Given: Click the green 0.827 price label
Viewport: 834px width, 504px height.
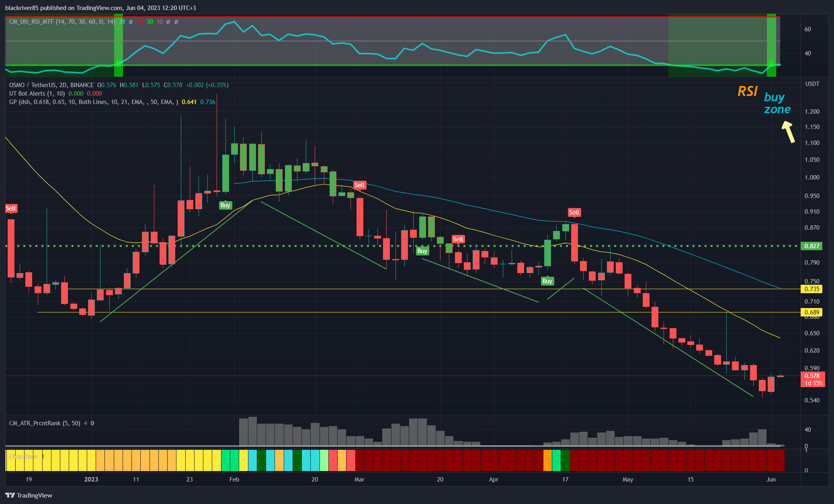Looking at the screenshot, I should coord(811,246).
